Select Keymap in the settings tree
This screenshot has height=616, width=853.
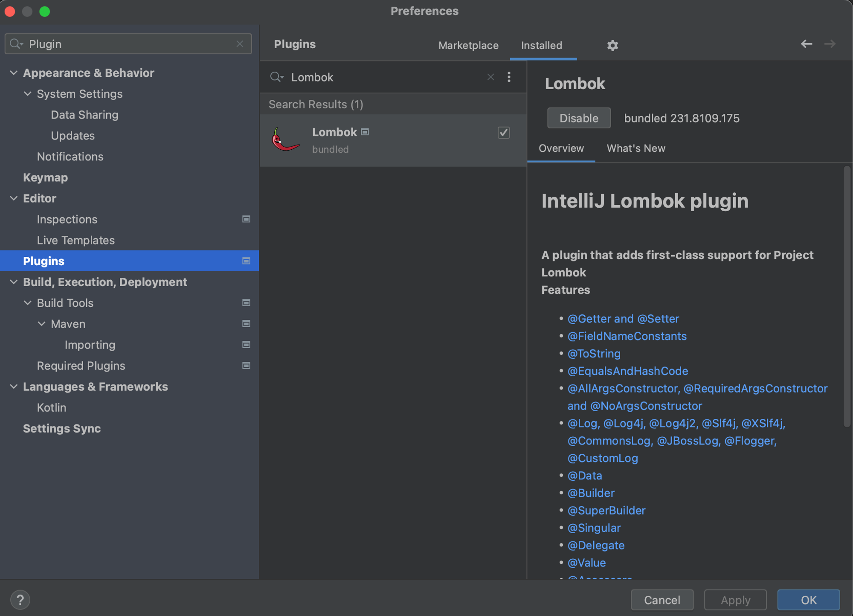coord(45,177)
